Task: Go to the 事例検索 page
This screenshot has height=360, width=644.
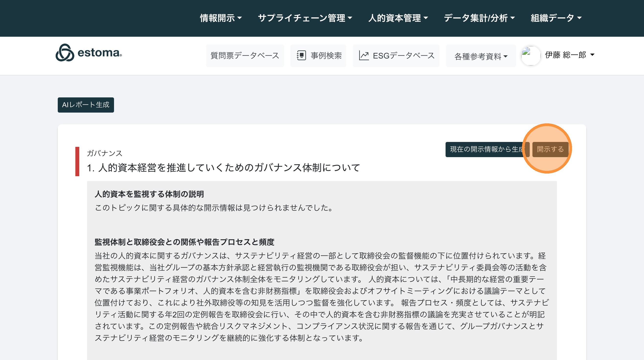Action: click(x=326, y=56)
